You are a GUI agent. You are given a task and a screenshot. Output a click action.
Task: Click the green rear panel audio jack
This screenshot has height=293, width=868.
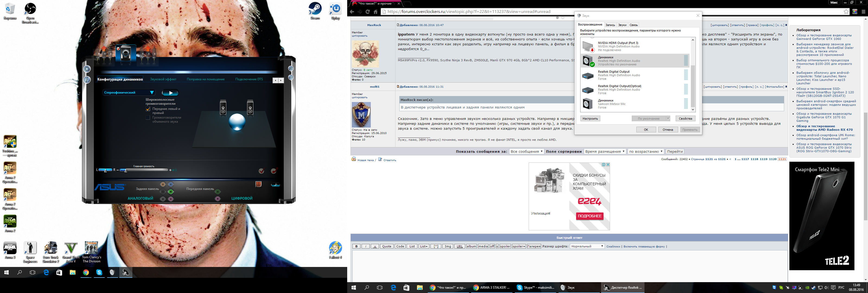[171, 192]
